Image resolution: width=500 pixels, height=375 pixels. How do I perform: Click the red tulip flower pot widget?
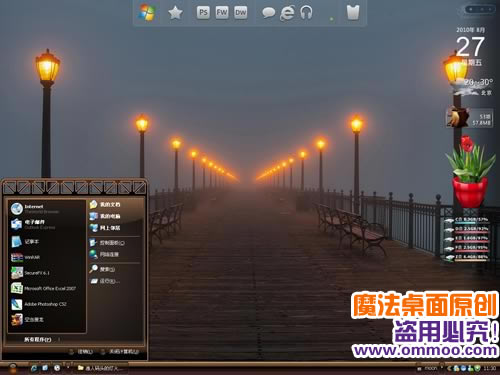pos(470,172)
